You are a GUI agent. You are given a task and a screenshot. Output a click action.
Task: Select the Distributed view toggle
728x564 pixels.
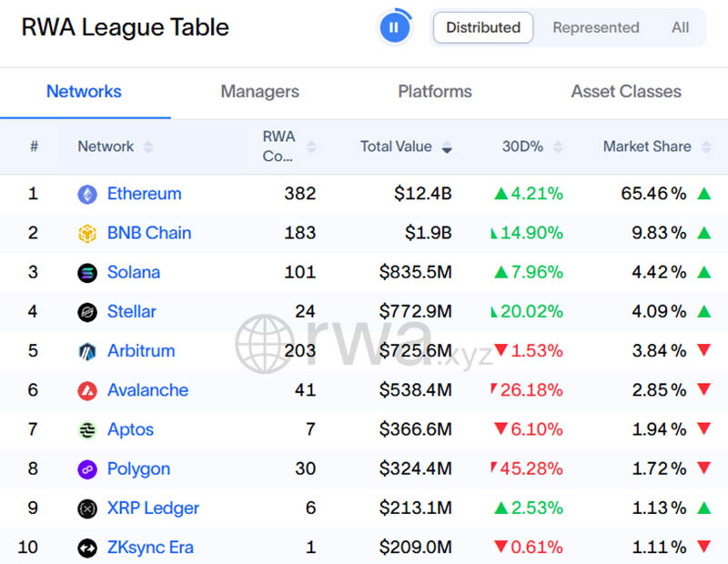tap(483, 27)
